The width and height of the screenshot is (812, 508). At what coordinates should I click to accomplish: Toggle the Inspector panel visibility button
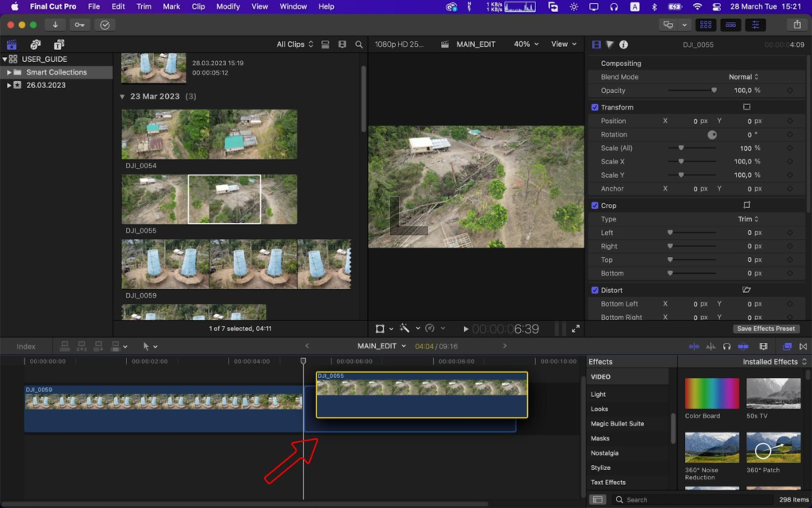point(756,25)
